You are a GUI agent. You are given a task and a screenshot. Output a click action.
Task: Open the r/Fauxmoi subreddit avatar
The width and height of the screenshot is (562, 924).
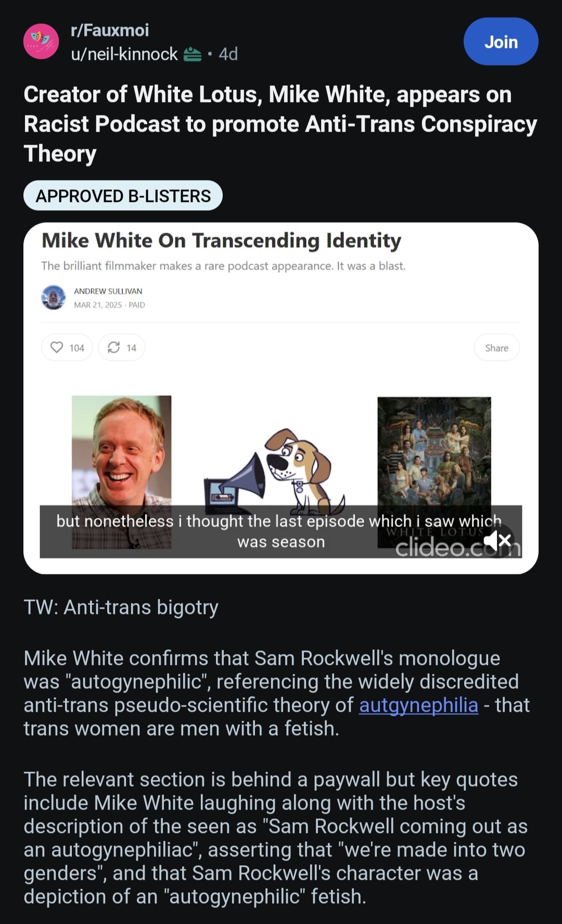[x=41, y=42]
